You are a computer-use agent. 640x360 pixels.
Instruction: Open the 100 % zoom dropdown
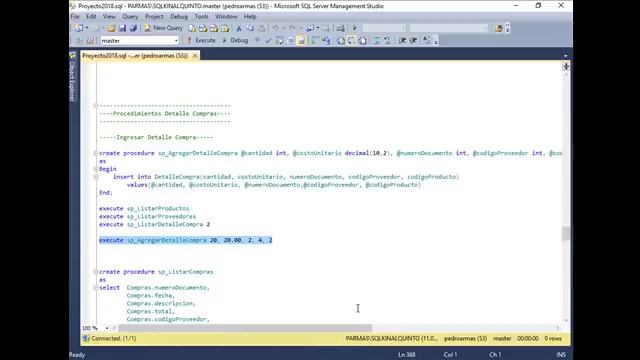[107, 328]
